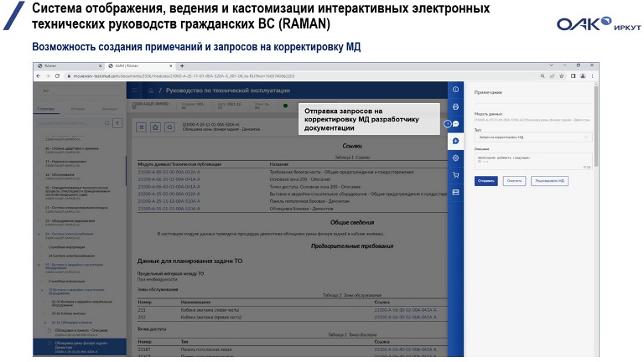Screen dimensions: 644x362
Task: Open the Тип dropdown 'Запрос на корректировку МД'
Action: (x=533, y=137)
